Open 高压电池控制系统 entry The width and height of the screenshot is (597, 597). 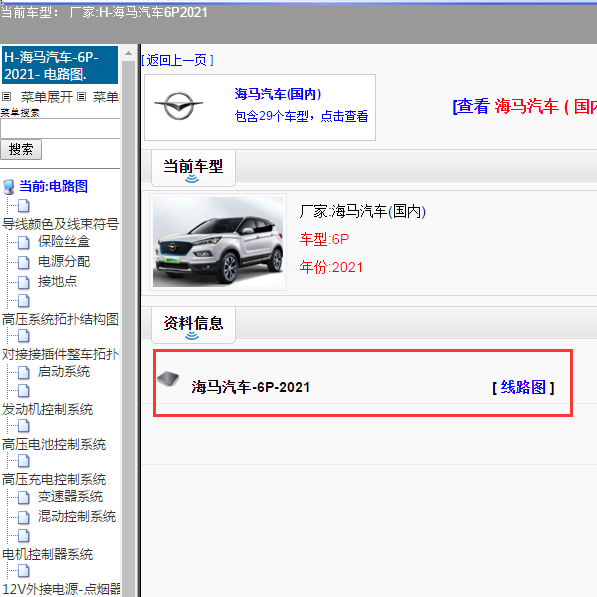coord(54,444)
